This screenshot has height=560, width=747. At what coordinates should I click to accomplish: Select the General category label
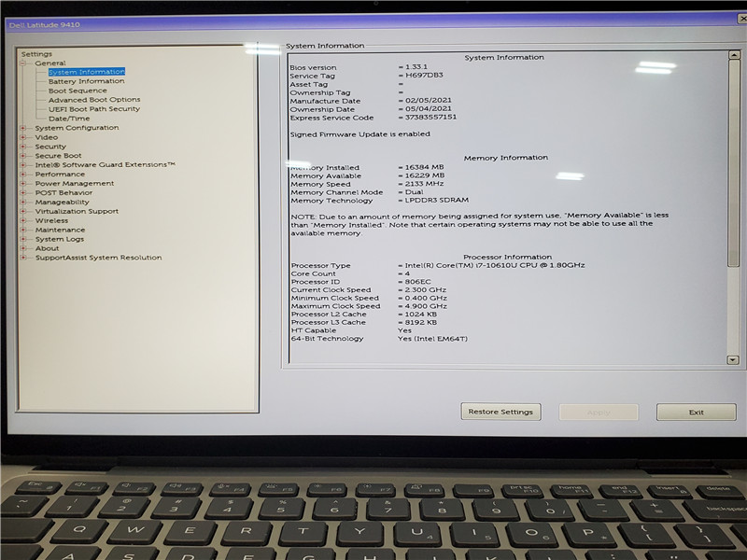pyautogui.click(x=50, y=63)
